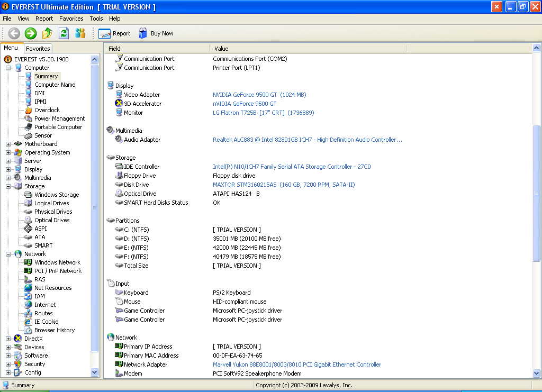Click the Report toolbar button
The height and width of the screenshot is (392, 542).
114,33
